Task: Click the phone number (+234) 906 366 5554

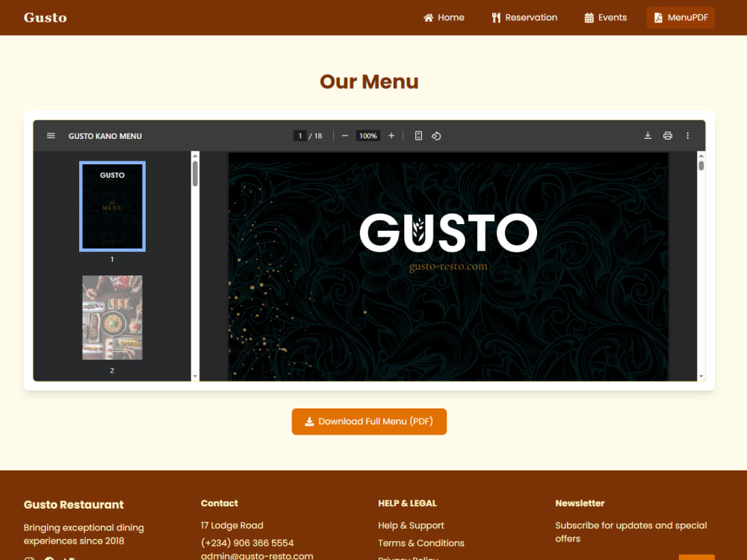Action: [247, 543]
